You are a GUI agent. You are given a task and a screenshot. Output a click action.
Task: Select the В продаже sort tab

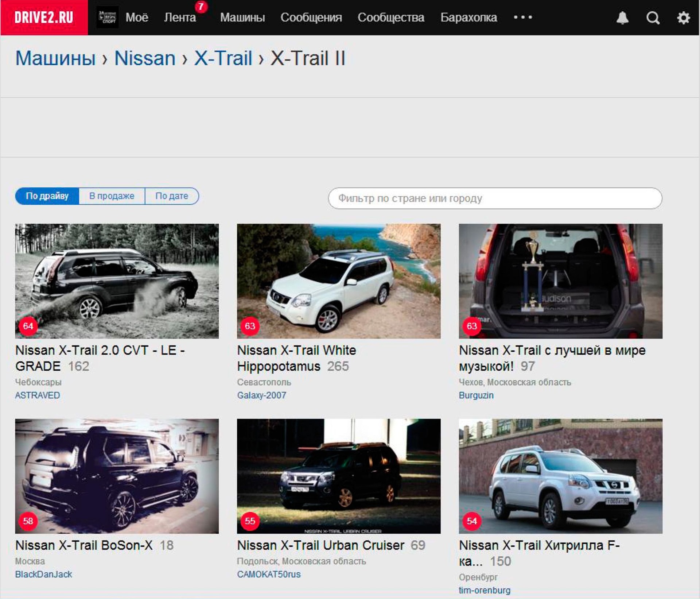(x=112, y=196)
